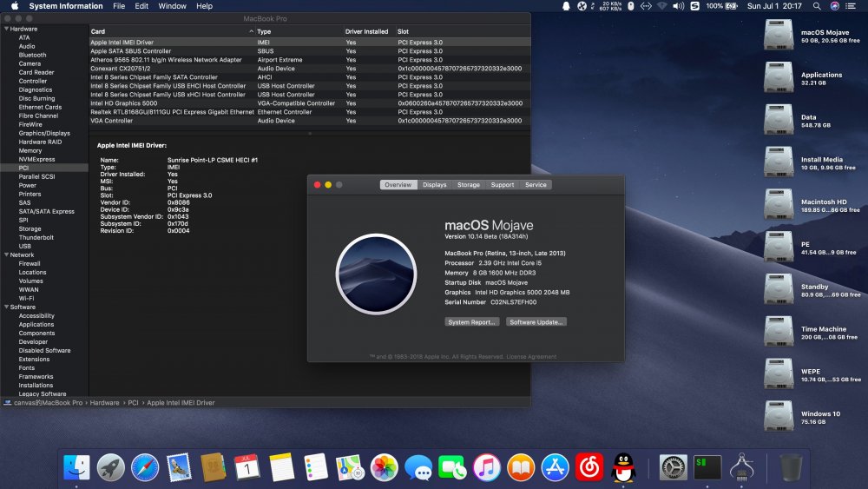Image resolution: width=868 pixels, height=489 pixels.
Task: Click the battery 100% status in menu bar
Action: 722,6
